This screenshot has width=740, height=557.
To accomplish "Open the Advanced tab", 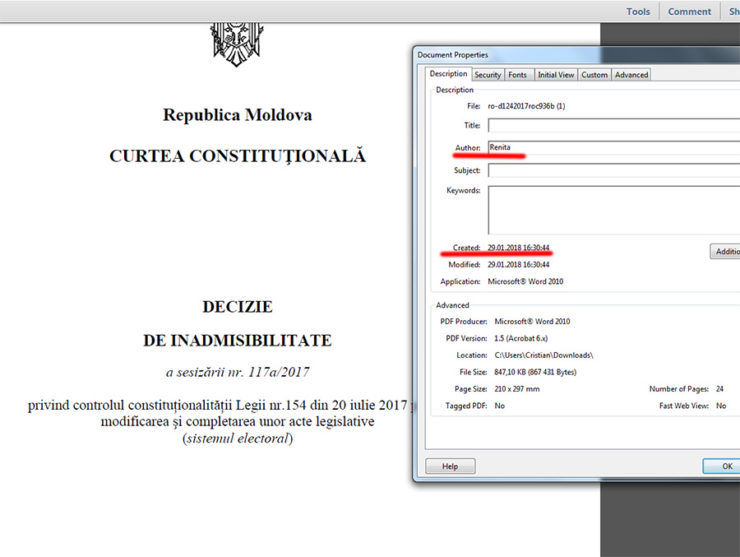I will click(x=631, y=75).
